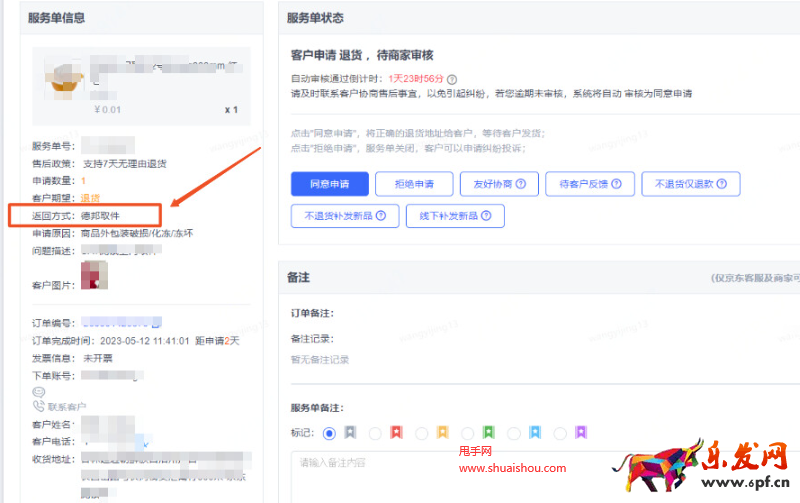Viewport: 800px width, 503px height.
Task: Click 线下补发新品 button
Action: point(455,216)
